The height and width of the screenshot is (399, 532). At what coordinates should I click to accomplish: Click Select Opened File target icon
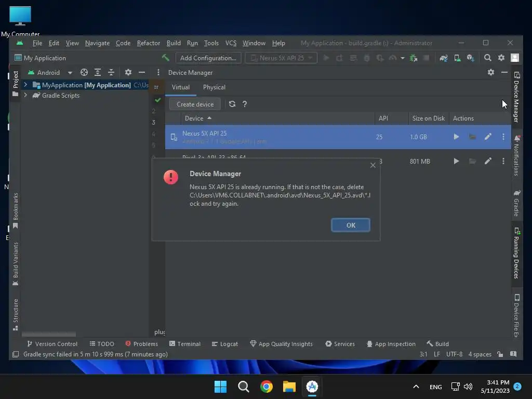pos(84,72)
